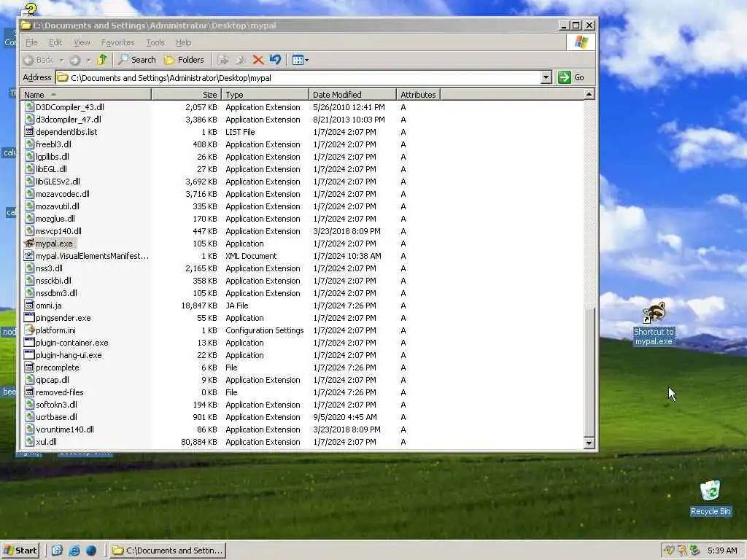The height and width of the screenshot is (560, 747).
Task: Click the Go button
Action: (x=572, y=77)
